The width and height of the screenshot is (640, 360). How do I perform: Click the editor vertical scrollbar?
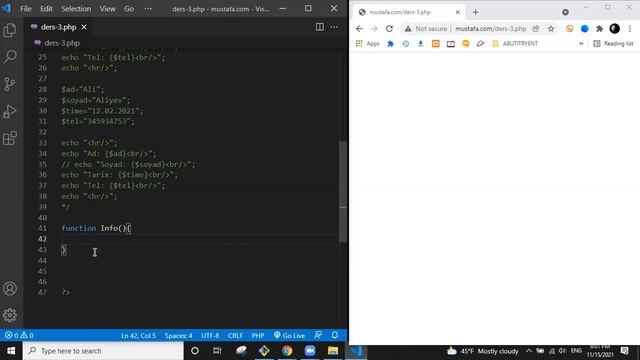click(343, 192)
